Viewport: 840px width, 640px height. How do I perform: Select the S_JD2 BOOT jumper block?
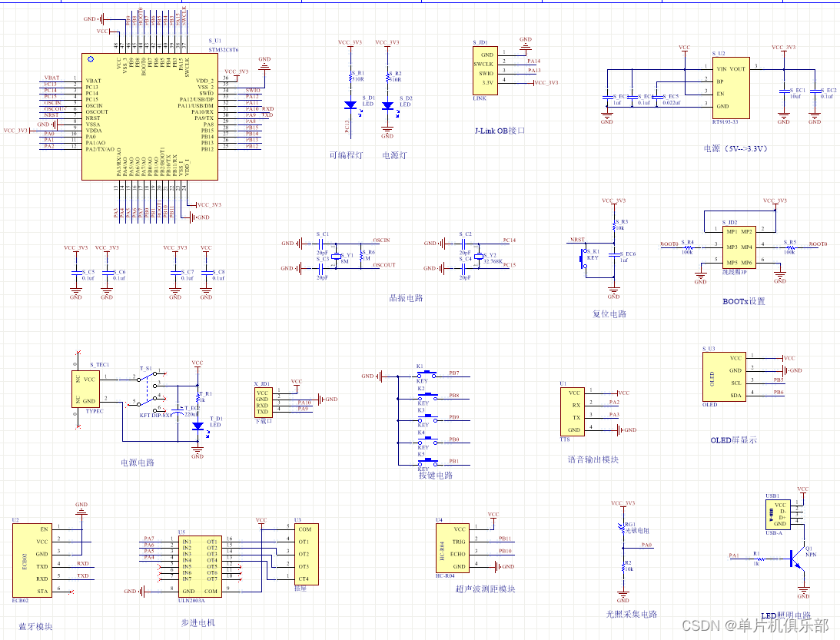(x=739, y=247)
